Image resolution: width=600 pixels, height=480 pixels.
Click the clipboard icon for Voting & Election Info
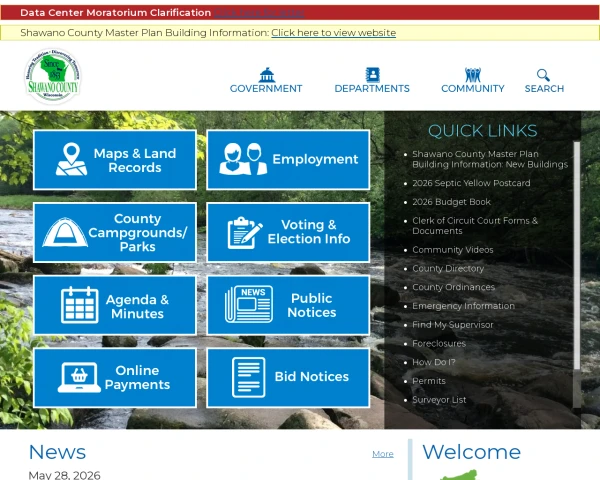click(245, 232)
